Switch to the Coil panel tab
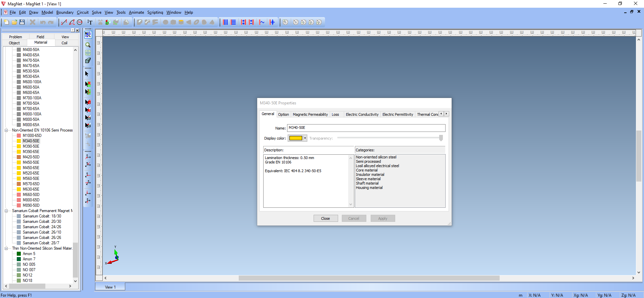644x298 pixels. [x=64, y=43]
